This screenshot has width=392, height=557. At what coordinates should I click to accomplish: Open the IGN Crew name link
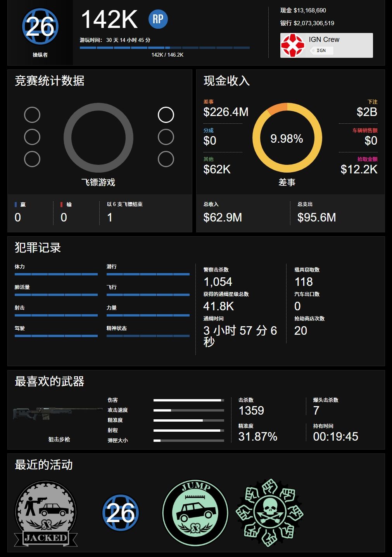click(x=324, y=40)
